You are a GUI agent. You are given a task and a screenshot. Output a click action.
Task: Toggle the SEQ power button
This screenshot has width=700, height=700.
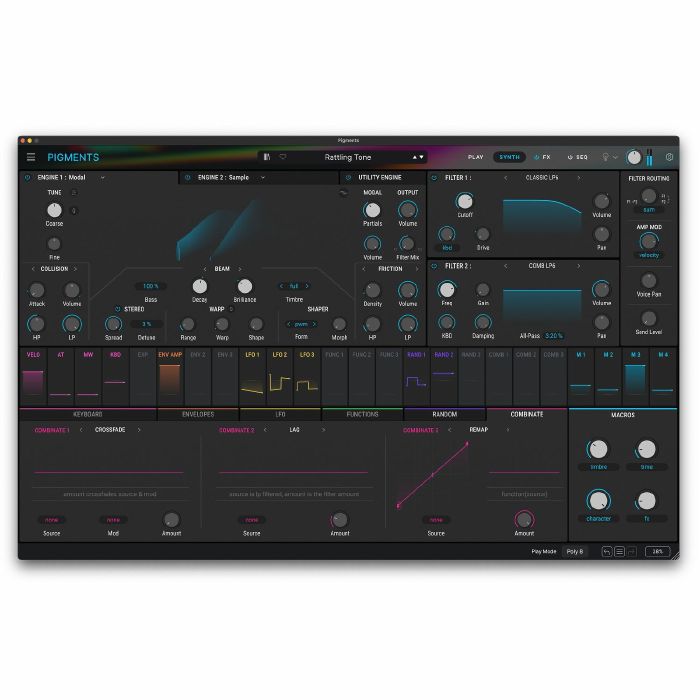(570, 157)
